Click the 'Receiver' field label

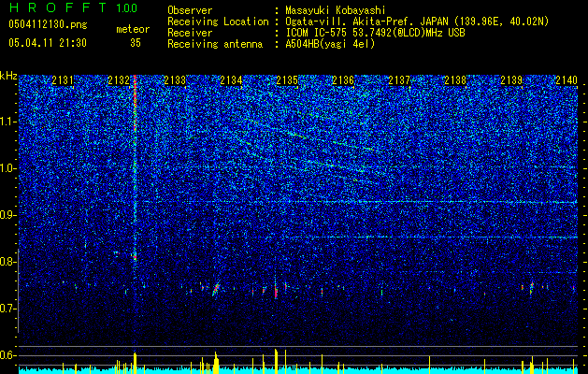(x=190, y=33)
